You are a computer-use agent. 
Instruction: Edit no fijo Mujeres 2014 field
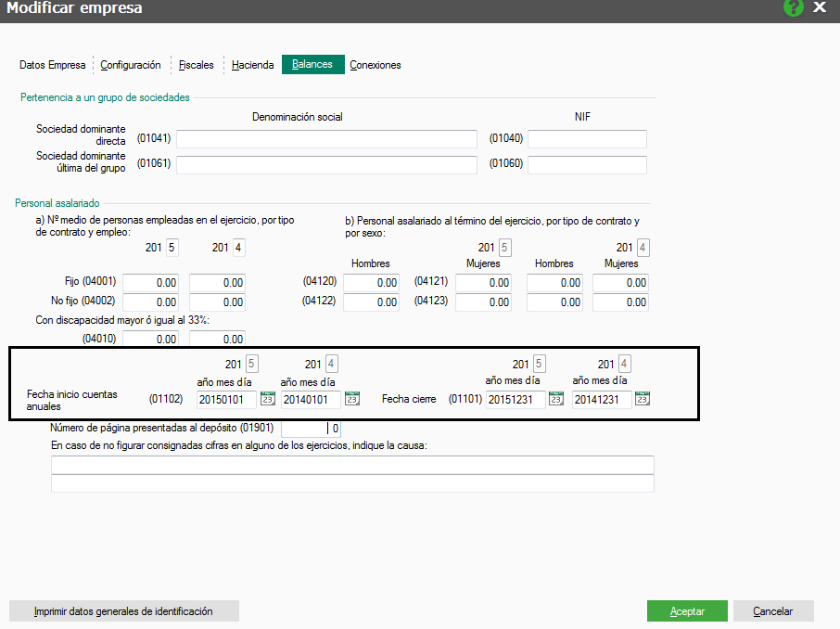pos(620,302)
